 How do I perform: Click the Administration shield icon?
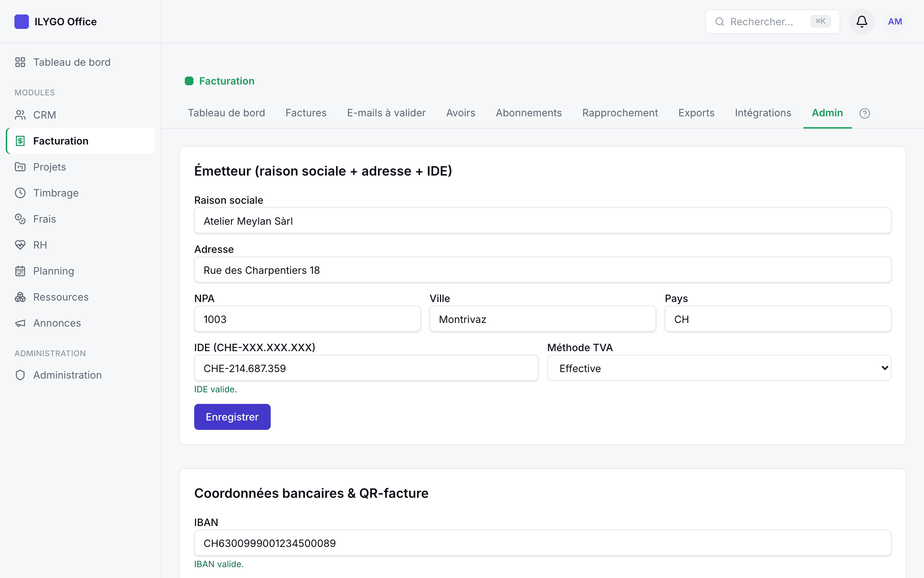(20, 375)
